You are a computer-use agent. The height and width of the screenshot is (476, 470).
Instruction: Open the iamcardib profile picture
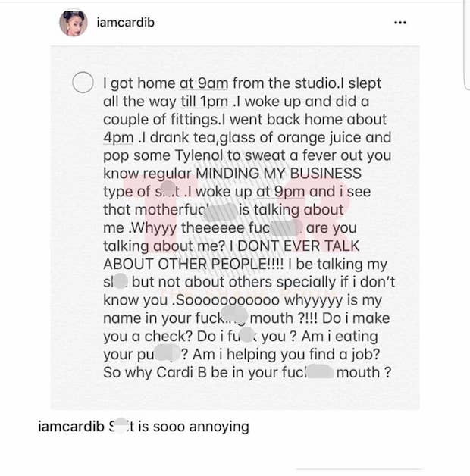click(x=74, y=23)
